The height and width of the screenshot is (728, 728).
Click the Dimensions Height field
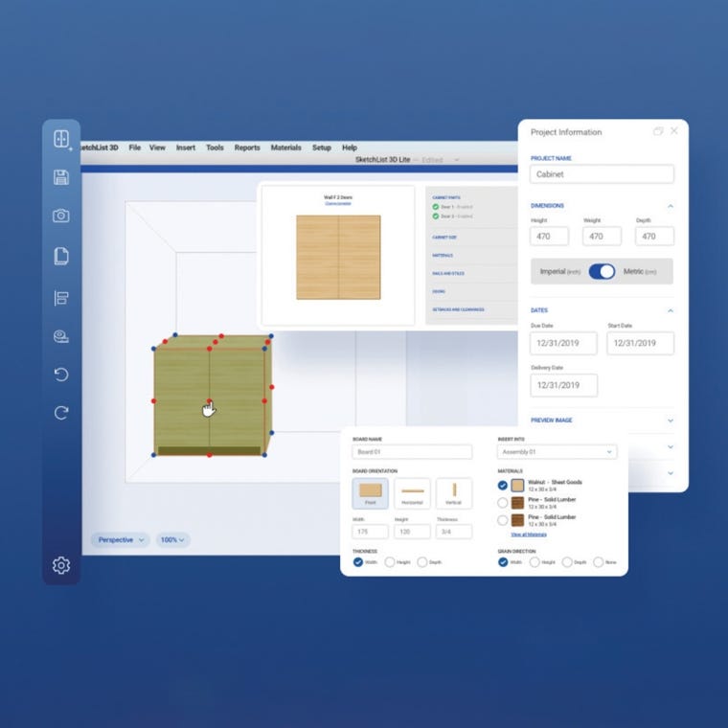point(549,237)
